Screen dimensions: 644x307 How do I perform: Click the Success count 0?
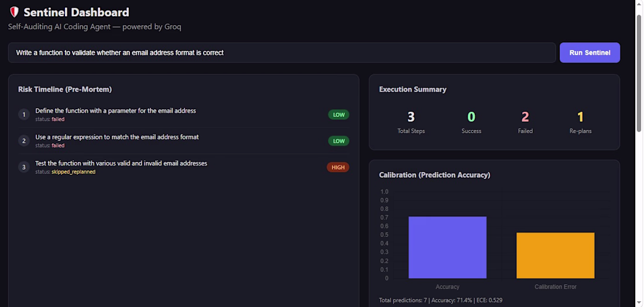pyautogui.click(x=471, y=117)
